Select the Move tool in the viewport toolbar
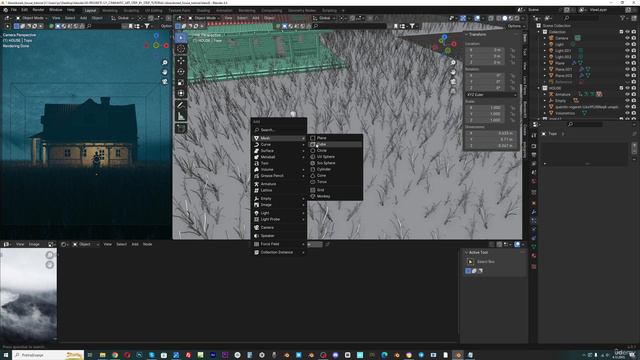Screen dimensions: 640x360 click(x=181, y=60)
